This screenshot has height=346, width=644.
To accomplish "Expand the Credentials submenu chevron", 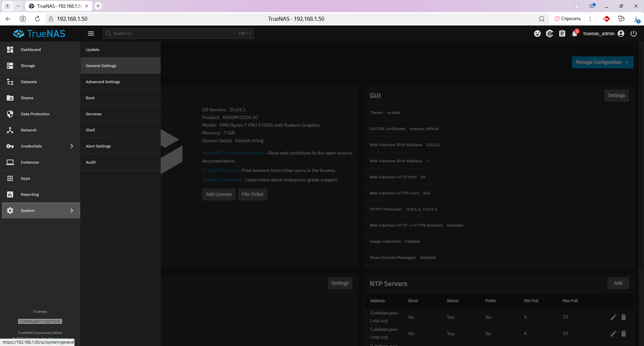I will [71, 146].
